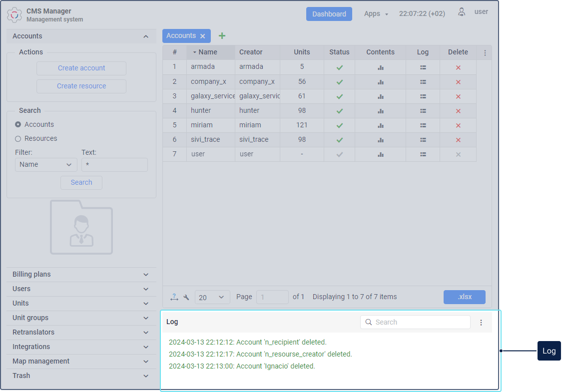Image resolution: width=562 pixels, height=392 pixels.
Task: Click the Create account button
Action: pos(81,68)
